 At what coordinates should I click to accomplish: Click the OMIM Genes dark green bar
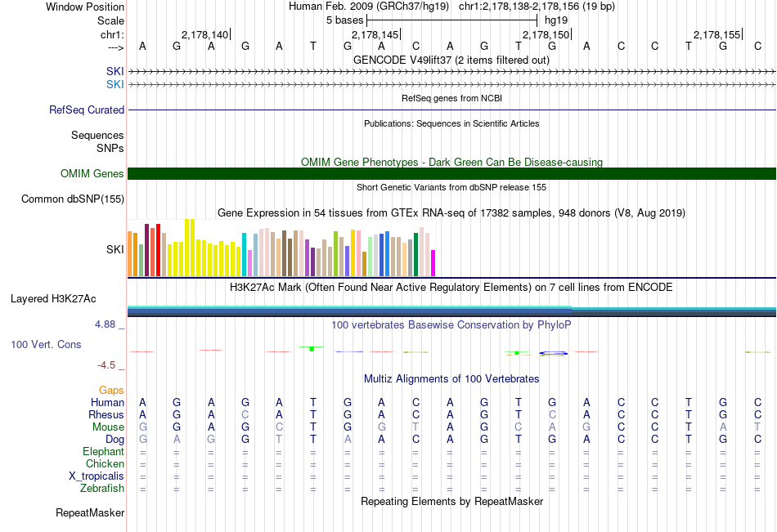[451, 173]
